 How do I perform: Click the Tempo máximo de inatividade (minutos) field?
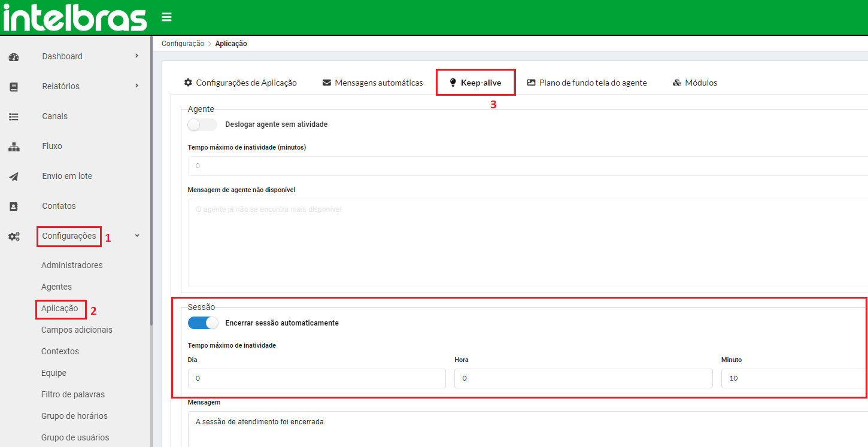(x=527, y=166)
